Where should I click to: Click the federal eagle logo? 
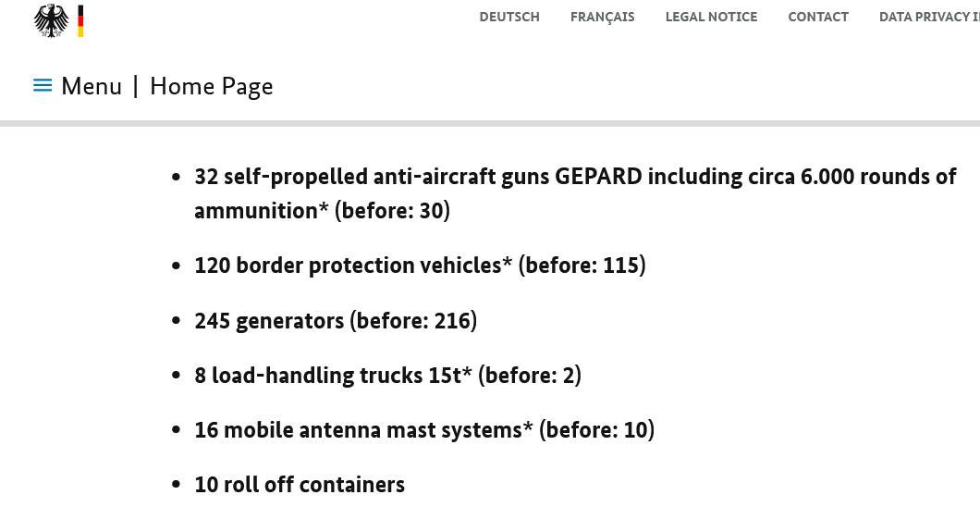point(51,20)
